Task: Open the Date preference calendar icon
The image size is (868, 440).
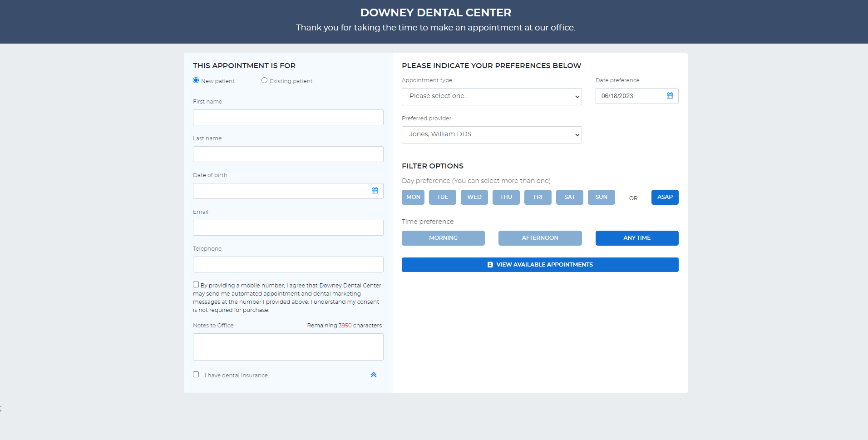Action: (x=670, y=96)
